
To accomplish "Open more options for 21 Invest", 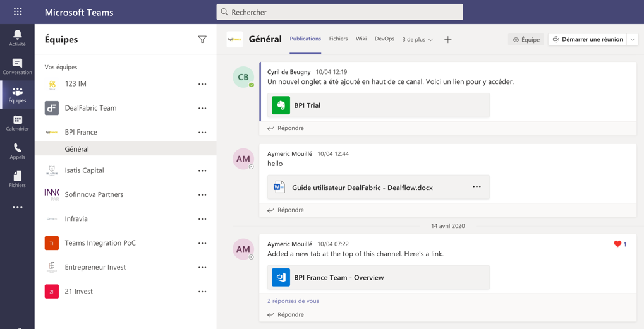I will [x=202, y=291].
